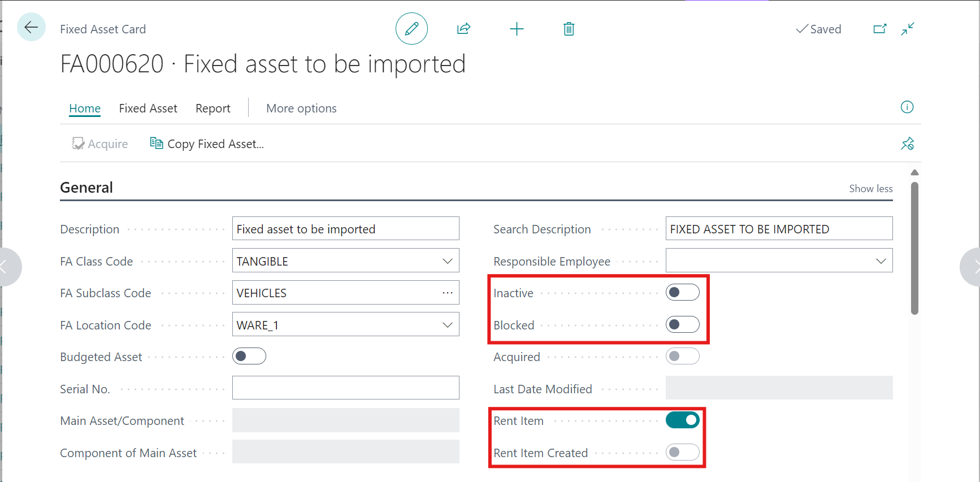The width and height of the screenshot is (980, 482).
Task: Enable the Budgeted Asset switch
Action: tap(249, 357)
